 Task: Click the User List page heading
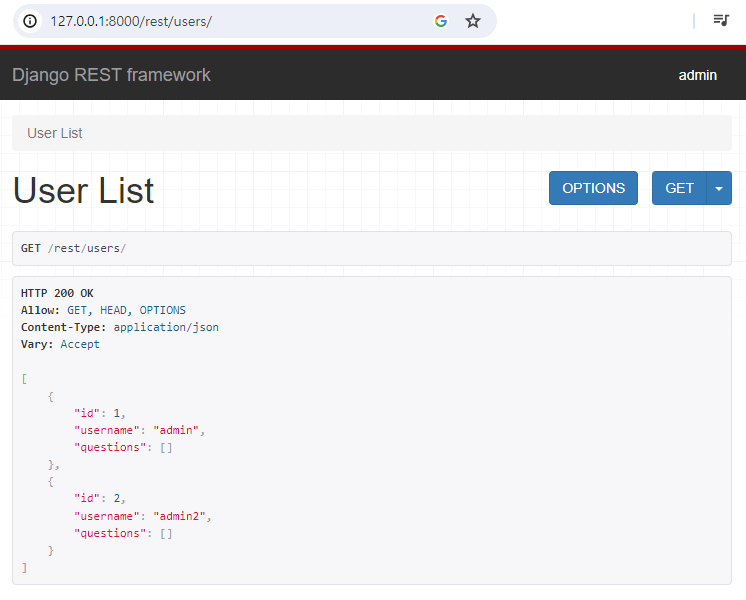[84, 190]
